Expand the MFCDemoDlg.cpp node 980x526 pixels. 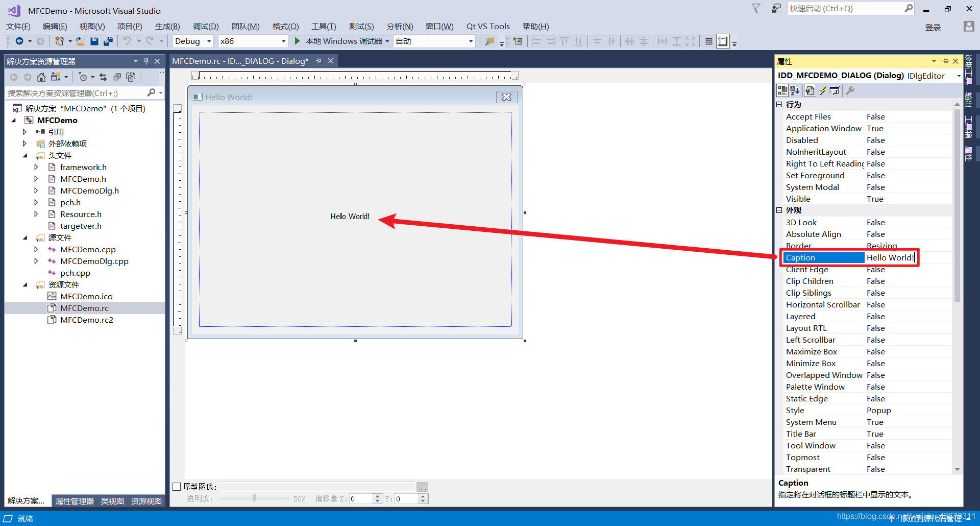tap(36, 261)
